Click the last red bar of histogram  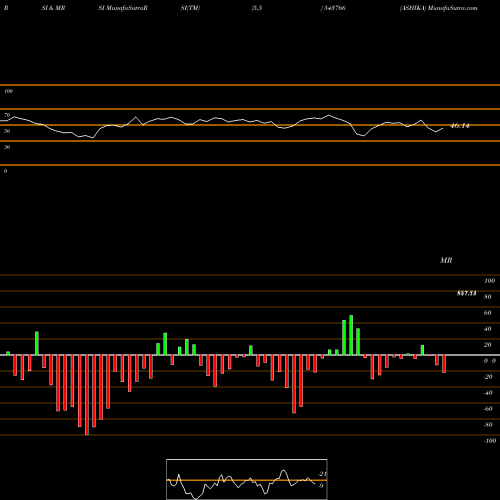(444, 364)
